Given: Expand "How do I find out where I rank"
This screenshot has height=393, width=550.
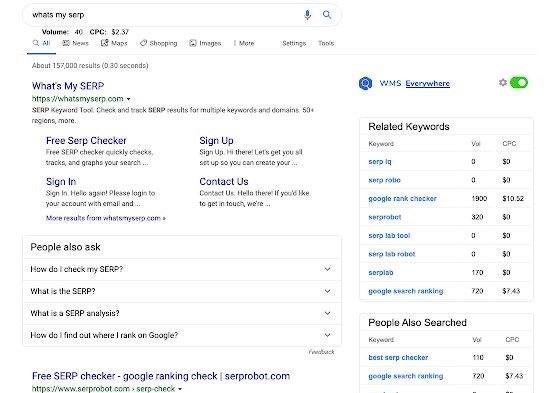Looking at the screenshot, I should pyautogui.click(x=182, y=335).
